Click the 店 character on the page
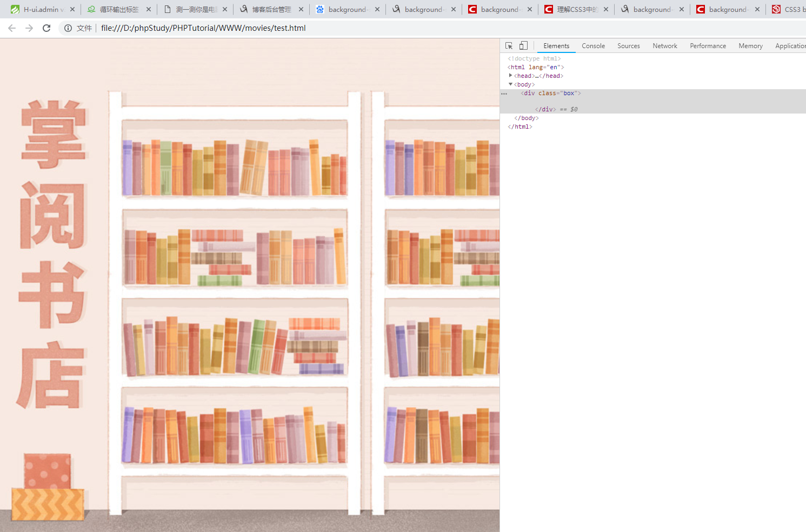Image resolution: width=806 pixels, height=532 pixels. pos(51,375)
